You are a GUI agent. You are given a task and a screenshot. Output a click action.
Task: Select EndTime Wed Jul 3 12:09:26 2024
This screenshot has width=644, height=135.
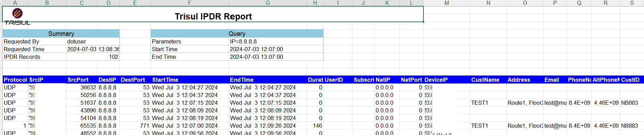coord(268,126)
